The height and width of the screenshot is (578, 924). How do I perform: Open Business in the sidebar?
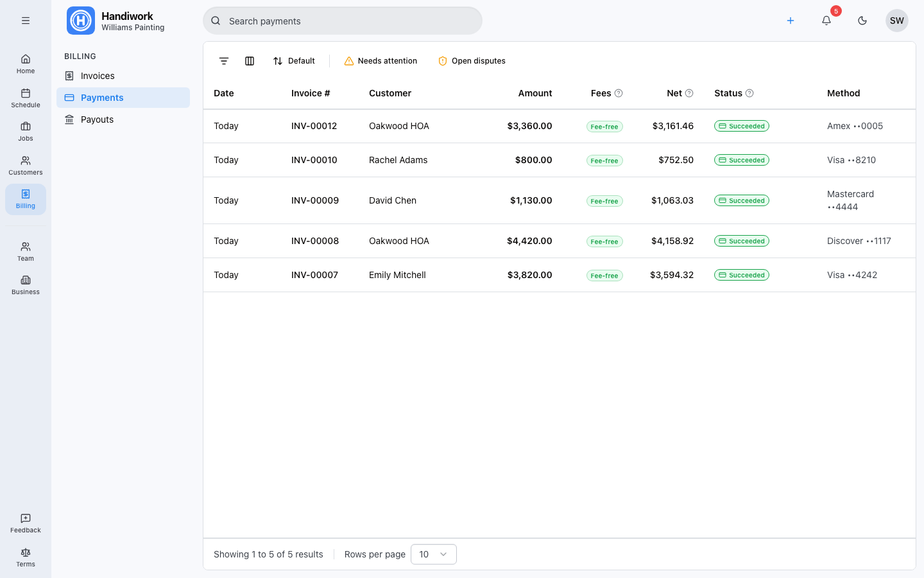[x=26, y=285]
